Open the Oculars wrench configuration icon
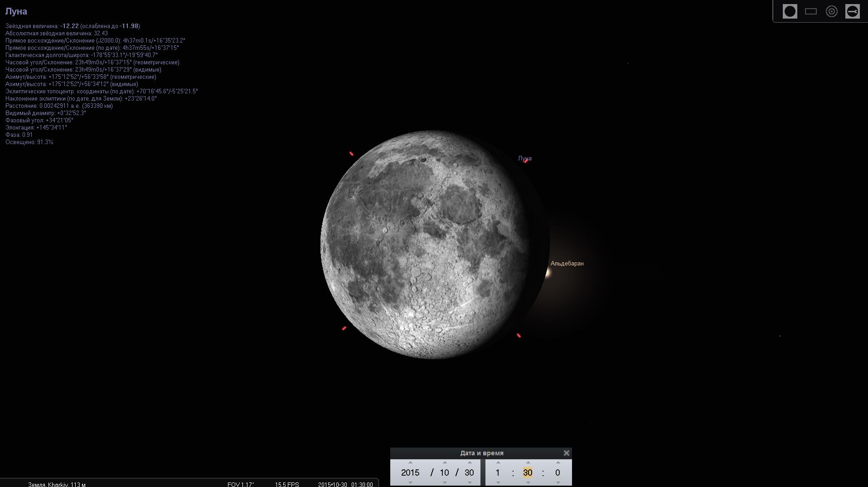Screen dimensions: 868x487 (852, 12)
